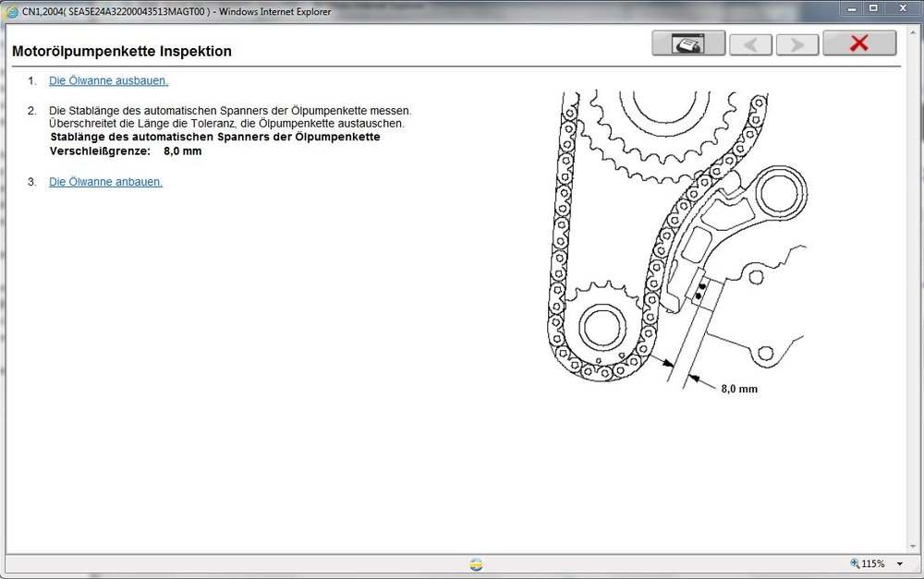
Task: Open the "Die Ölwanne ausbauen" link
Action: pyautogui.click(x=108, y=80)
